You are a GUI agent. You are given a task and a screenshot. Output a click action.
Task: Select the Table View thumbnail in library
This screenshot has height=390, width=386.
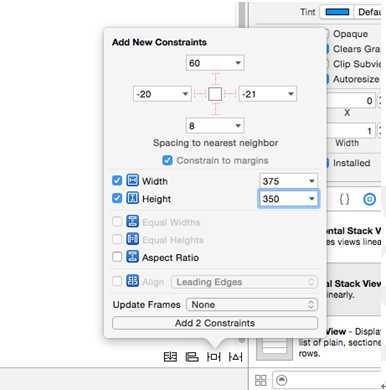[274, 349]
